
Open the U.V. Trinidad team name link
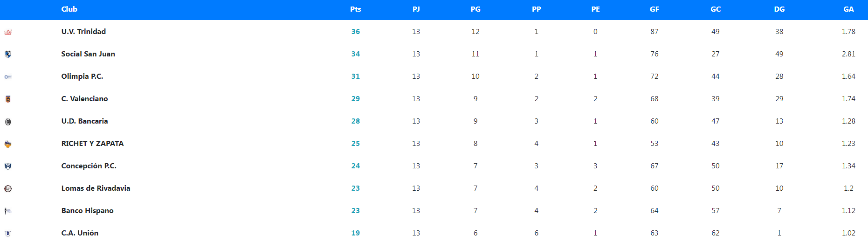[x=84, y=32]
